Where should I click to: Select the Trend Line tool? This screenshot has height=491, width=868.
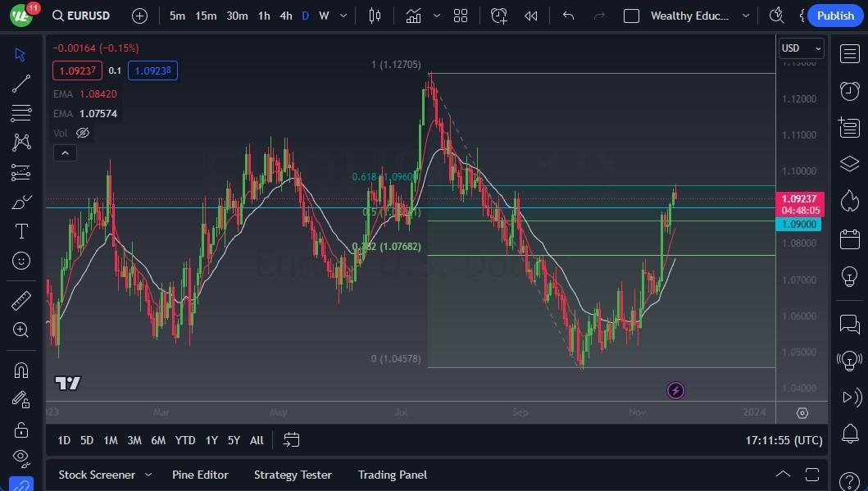pos(20,84)
